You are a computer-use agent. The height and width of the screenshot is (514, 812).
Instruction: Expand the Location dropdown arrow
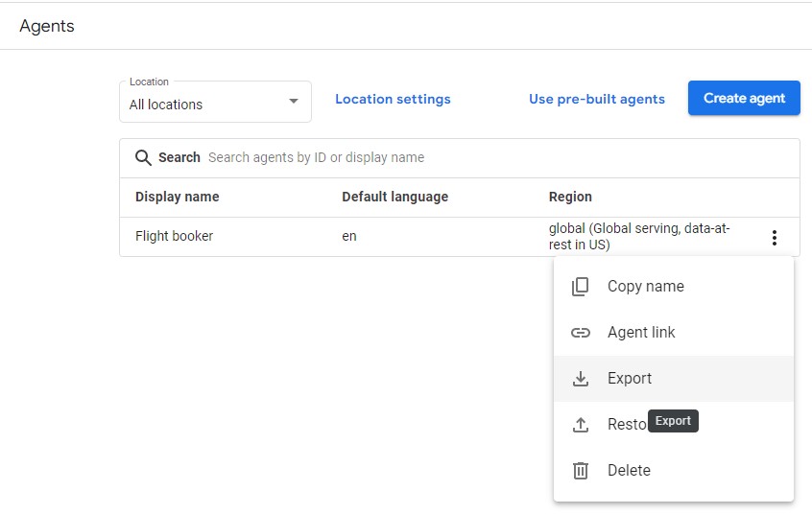click(x=294, y=101)
